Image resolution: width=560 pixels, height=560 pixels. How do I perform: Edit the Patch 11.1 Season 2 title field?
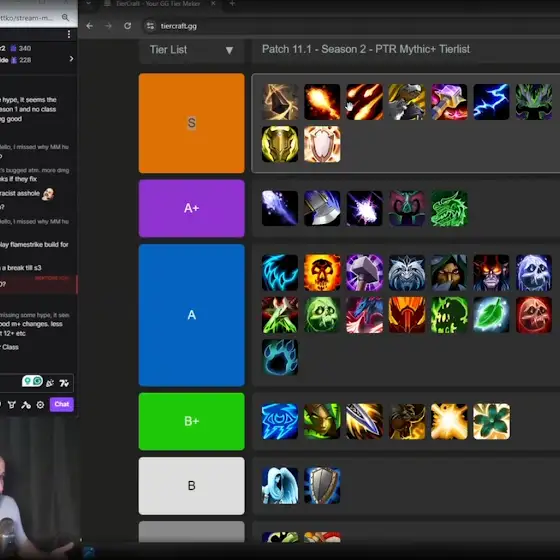[x=405, y=49]
